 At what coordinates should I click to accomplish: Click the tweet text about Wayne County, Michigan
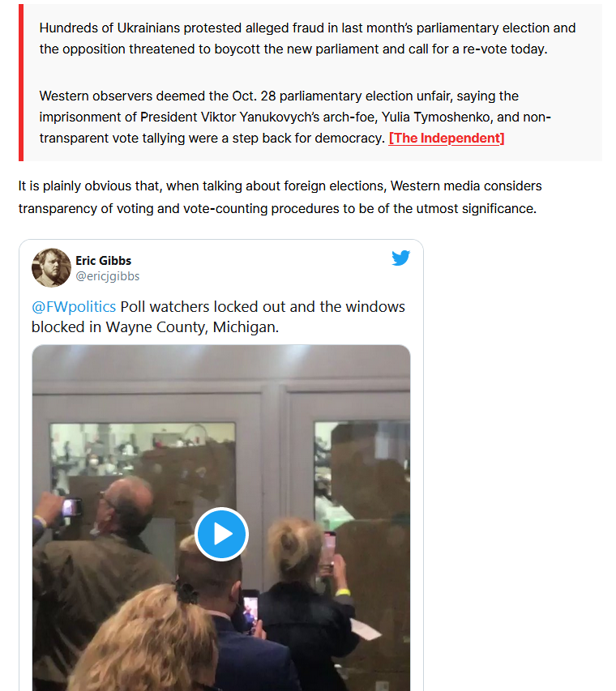(x=218, y=317)
